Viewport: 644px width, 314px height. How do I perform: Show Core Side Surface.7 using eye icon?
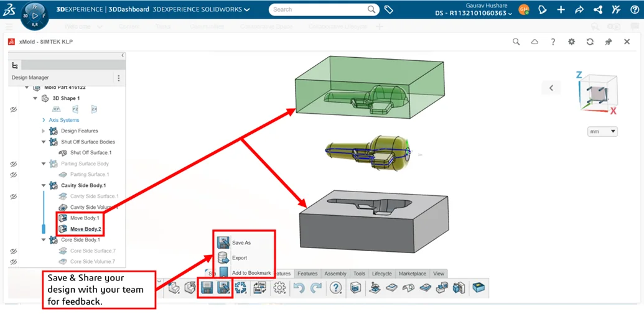click(x=13, y=251)
